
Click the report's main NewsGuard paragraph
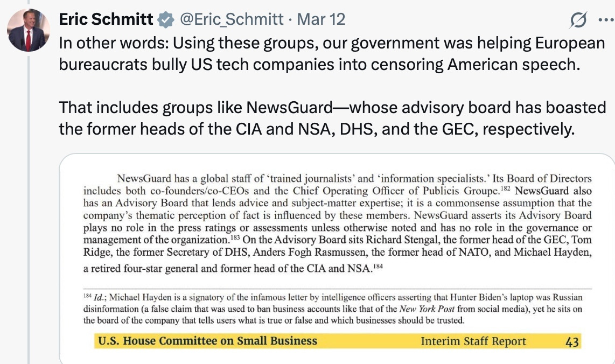(x=337, y=223)
